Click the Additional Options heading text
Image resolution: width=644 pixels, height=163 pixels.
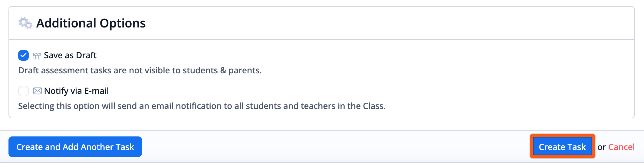[91, 23]
